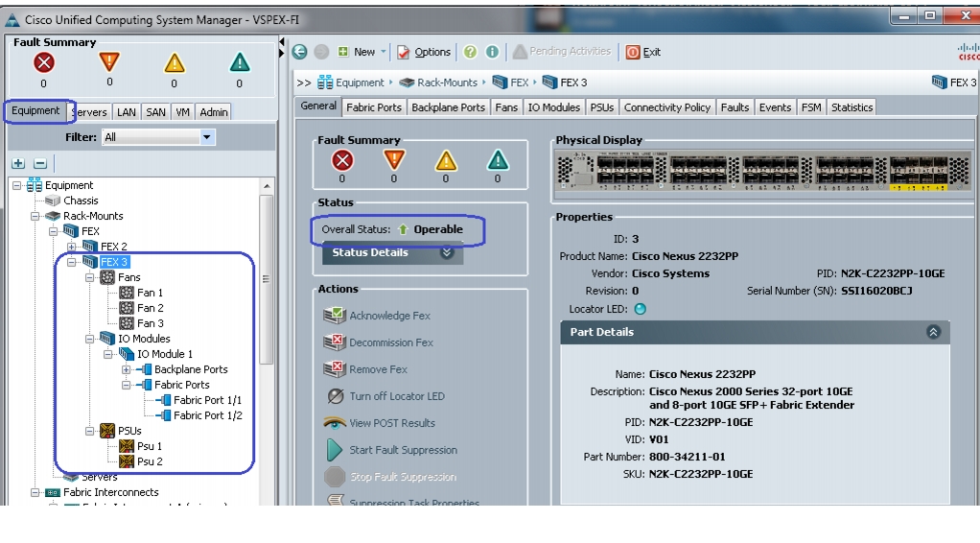Click the Collapse All minus icon above tree
980x543 pixels.
pos(40,163)
